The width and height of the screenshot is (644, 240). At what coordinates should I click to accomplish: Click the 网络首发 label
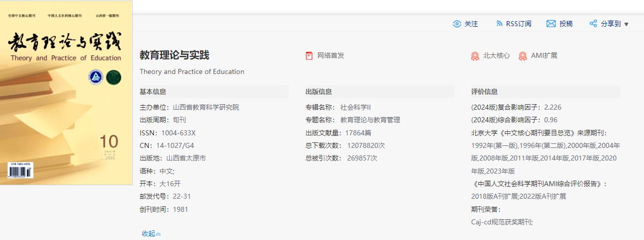click(x=331, y=55)
